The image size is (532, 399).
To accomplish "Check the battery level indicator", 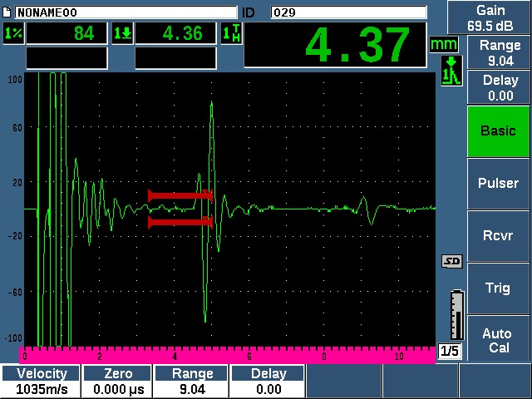I will tap(457, 314).
